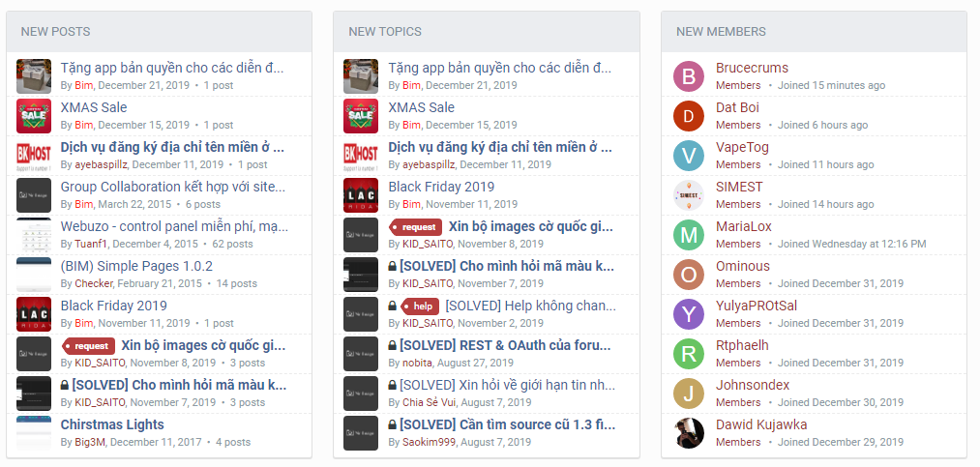Click author nobita in New Topics
Screen dimensions: 980x467
point(418,363)
